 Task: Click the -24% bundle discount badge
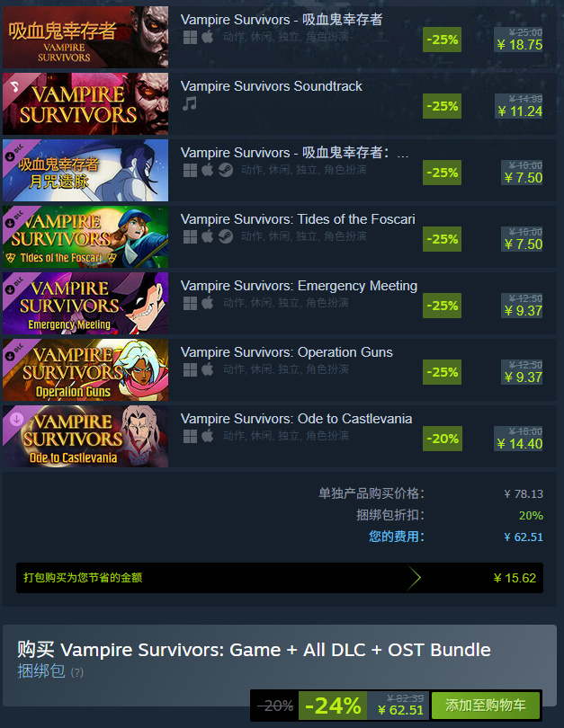(333, 706)
